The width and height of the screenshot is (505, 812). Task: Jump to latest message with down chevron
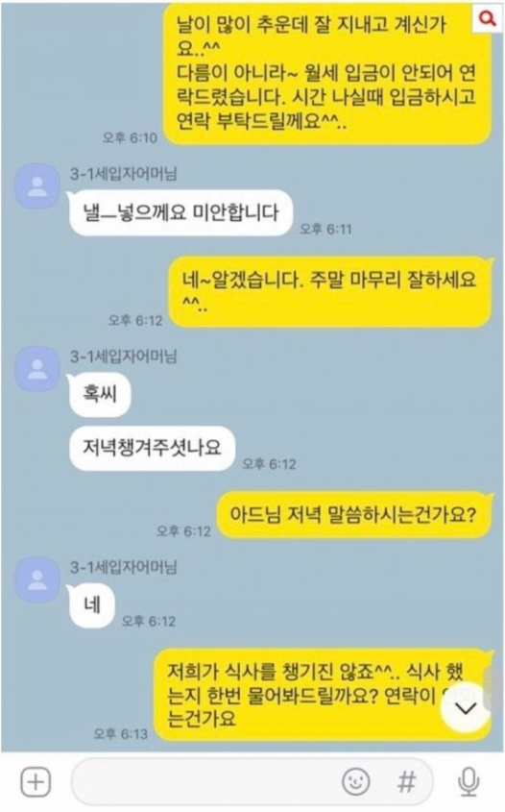[466, 707]
